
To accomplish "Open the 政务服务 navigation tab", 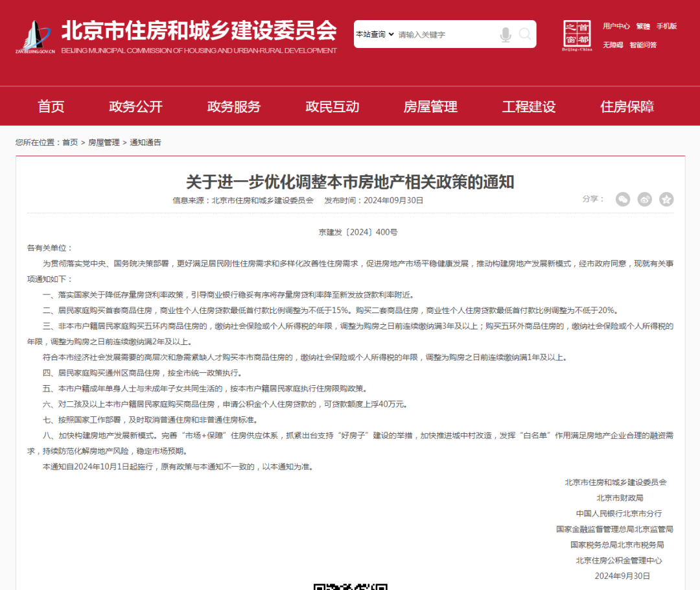I will [234, 106].
